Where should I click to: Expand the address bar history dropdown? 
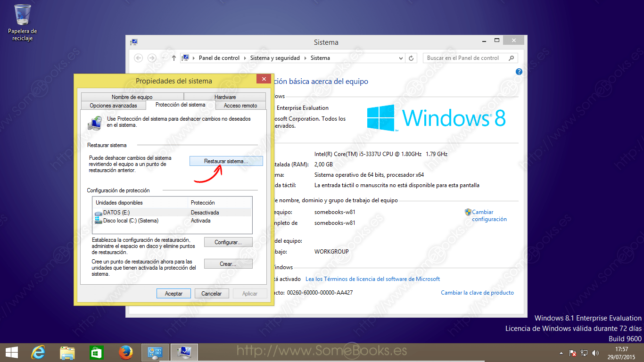pos(401,58)
